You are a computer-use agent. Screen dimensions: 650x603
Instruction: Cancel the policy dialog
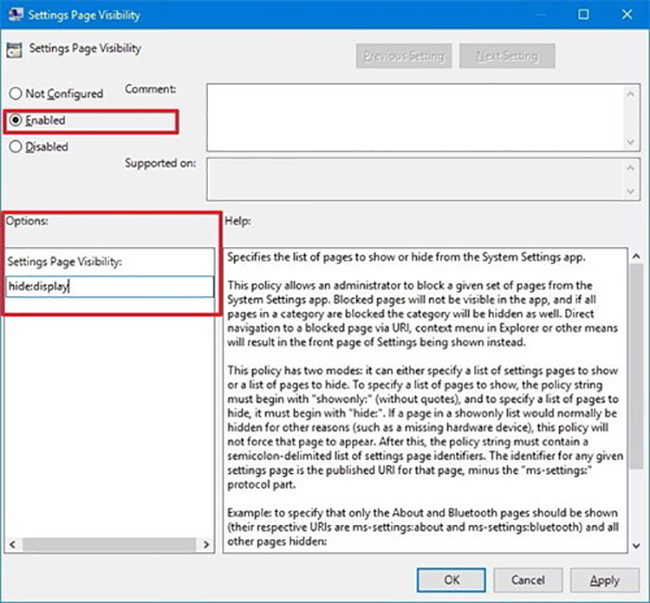(528, 580)
